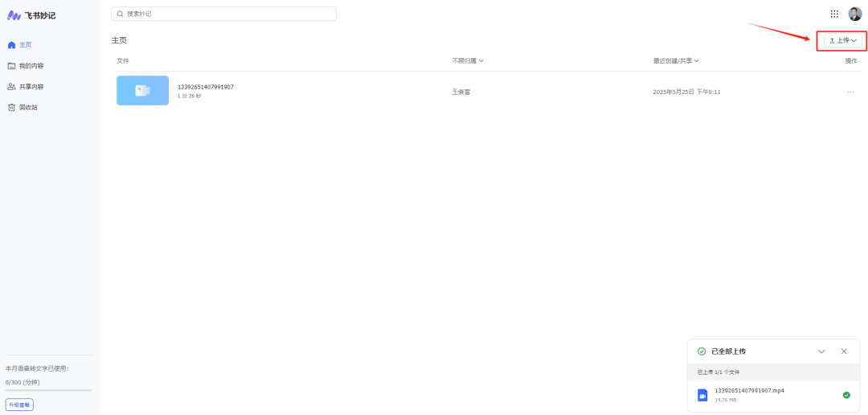Click the green check beside 已全部上传
Screen dimensions: 868x415
pos(702,351)
